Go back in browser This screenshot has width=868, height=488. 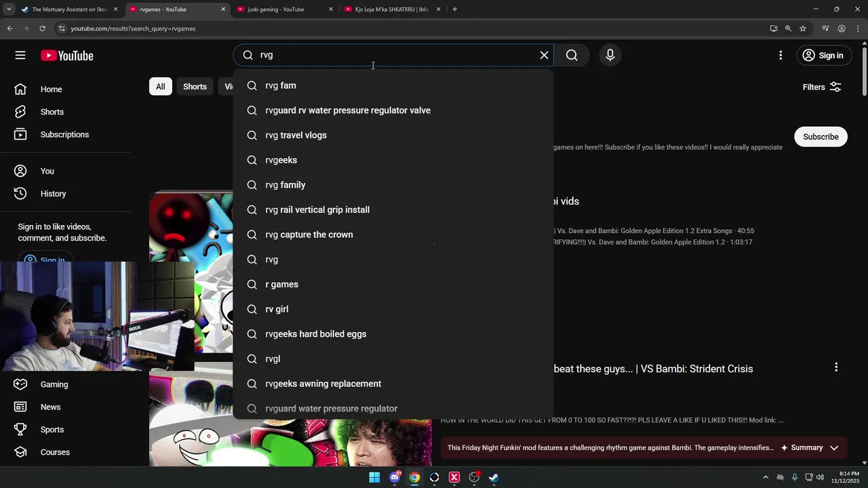(x=9, y=28)
